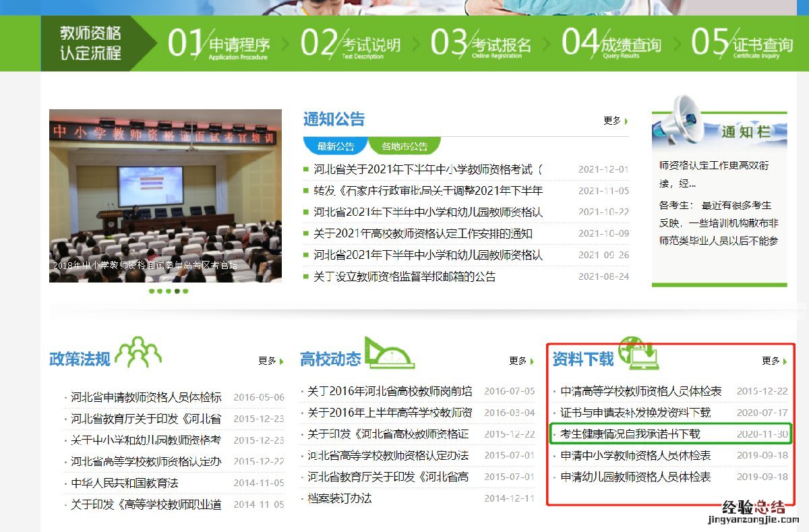Click the date 2016-05-06 in 政策法规
Screen dimensions: 809x532
[x=259, y=398]
